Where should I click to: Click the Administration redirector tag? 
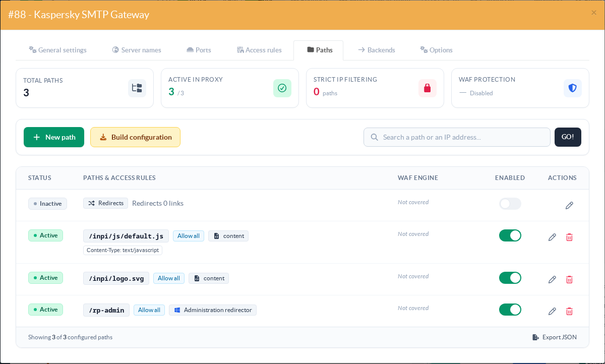213,310
